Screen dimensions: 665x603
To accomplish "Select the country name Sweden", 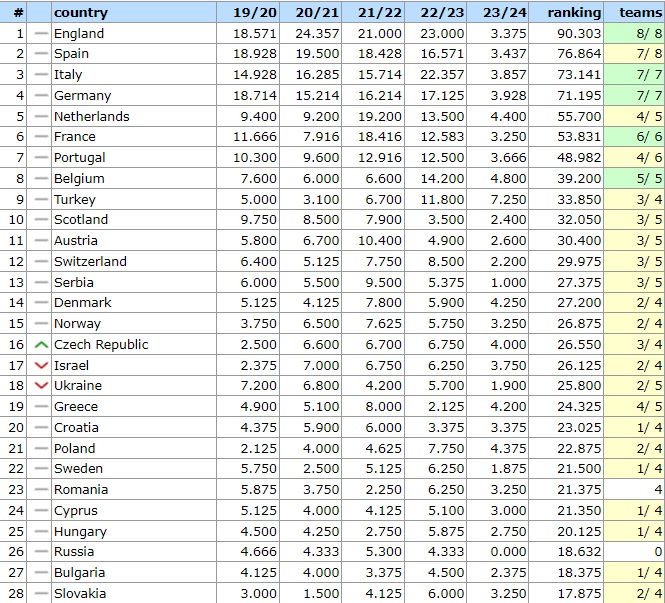I will tap(78, 469).
